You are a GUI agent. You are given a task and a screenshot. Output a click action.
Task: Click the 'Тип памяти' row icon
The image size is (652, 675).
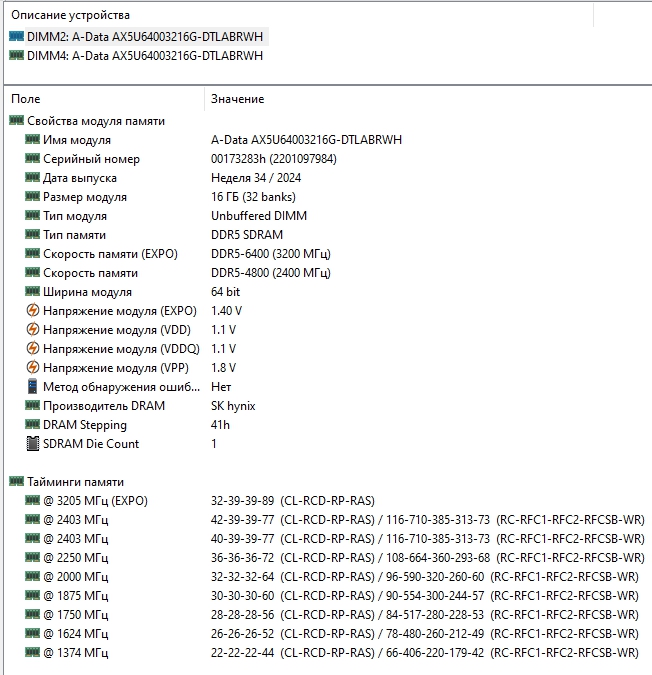tap(32, 234)
